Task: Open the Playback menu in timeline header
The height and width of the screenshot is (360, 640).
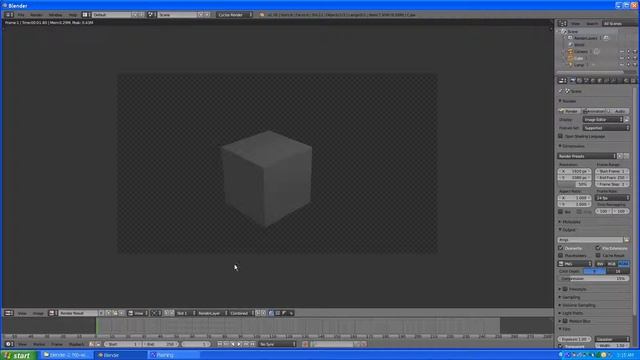Action: pos(76,344)
